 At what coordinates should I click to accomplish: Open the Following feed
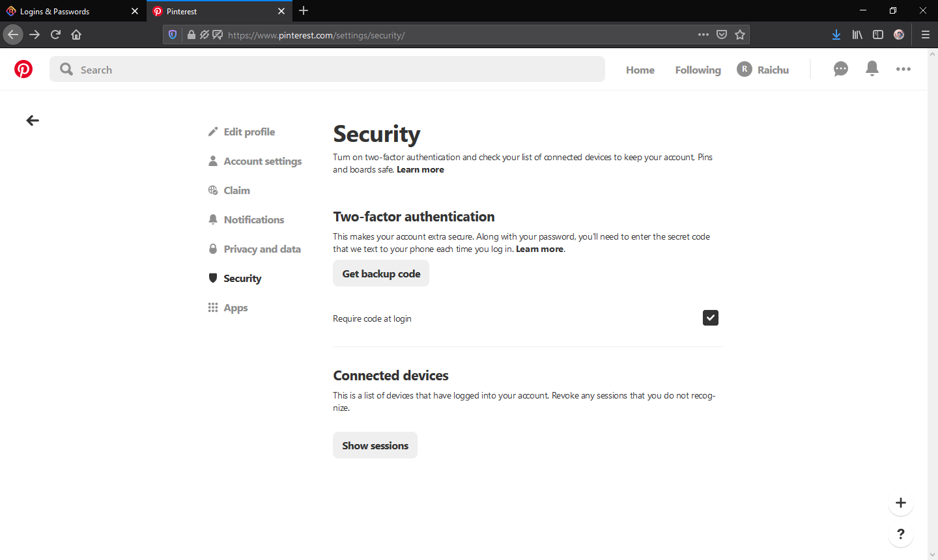[x=698, y=70]
